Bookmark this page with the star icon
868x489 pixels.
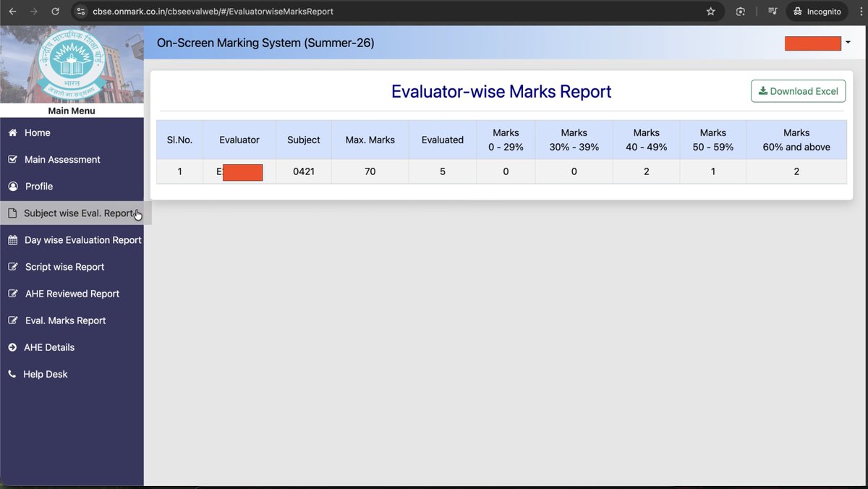click(x=710, y=12)
